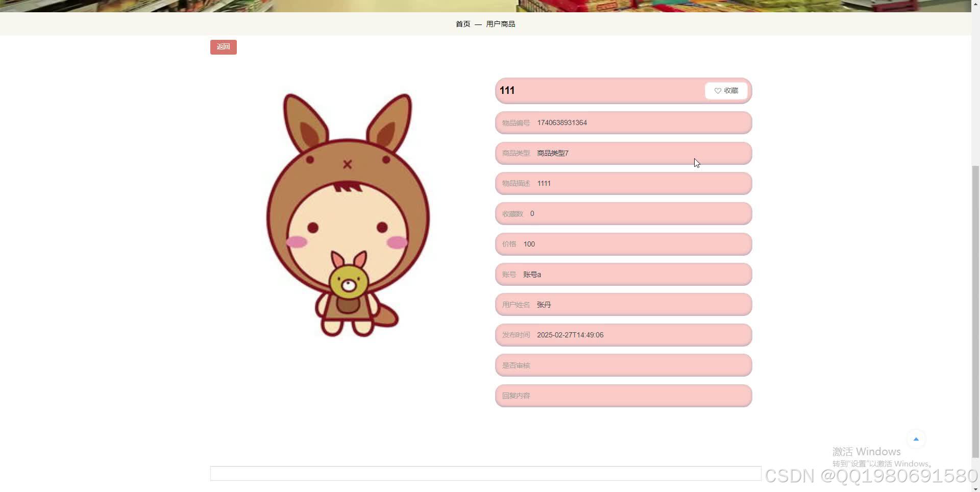
Task: Click the scrollbar down arrow at bottom right
Action: pos(975,487)
